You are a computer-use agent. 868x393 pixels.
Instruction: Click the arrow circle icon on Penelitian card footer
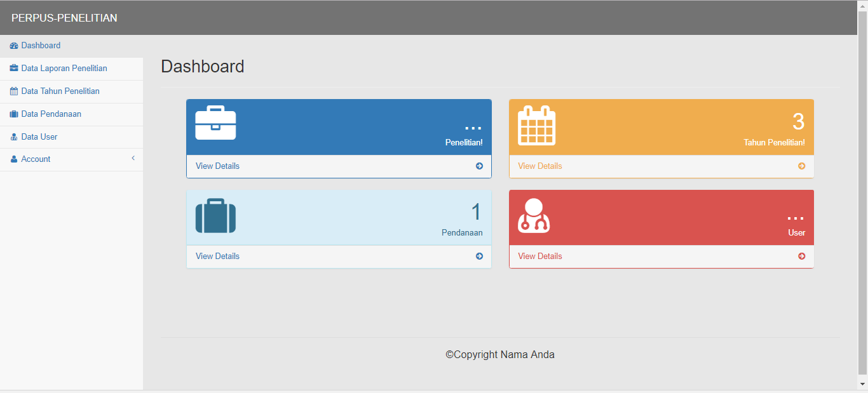[x=479, y=166]
